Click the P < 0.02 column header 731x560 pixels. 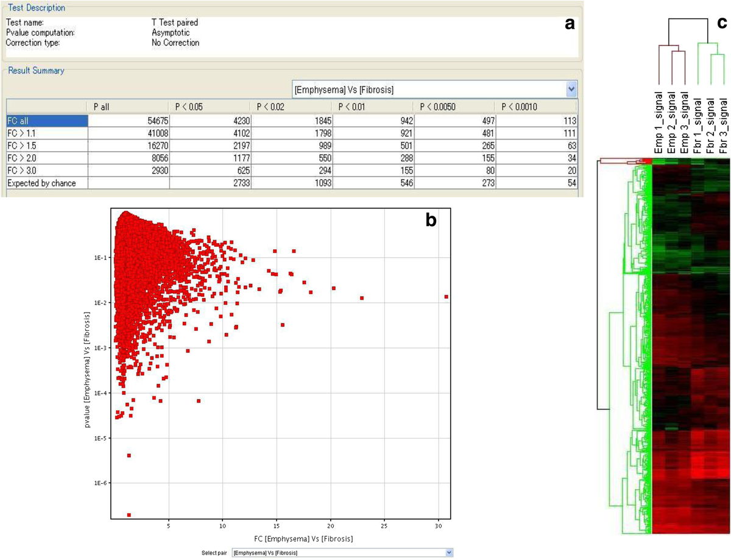292,107
